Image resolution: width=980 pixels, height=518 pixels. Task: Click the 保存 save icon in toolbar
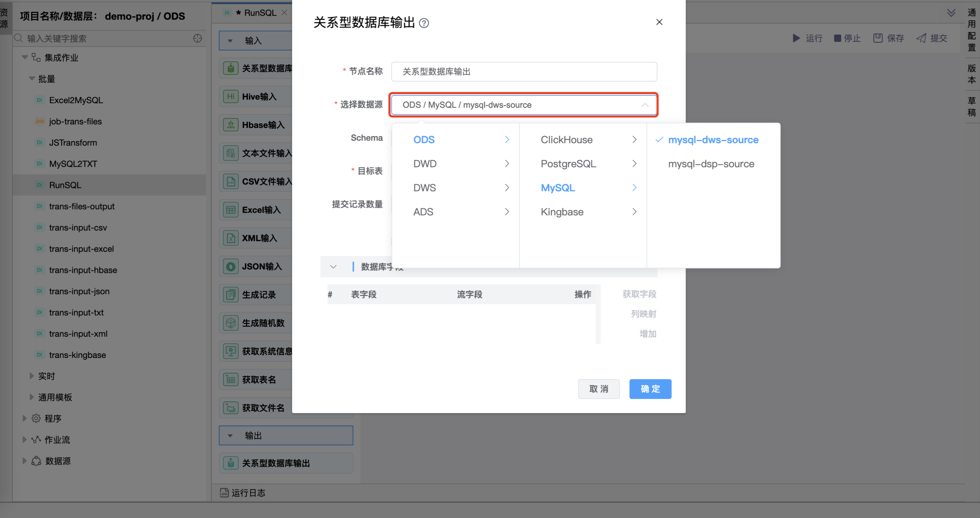click(878, 38)
